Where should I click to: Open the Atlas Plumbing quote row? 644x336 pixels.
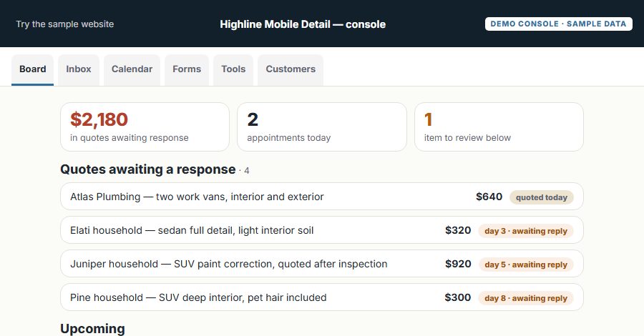point(322,197)
